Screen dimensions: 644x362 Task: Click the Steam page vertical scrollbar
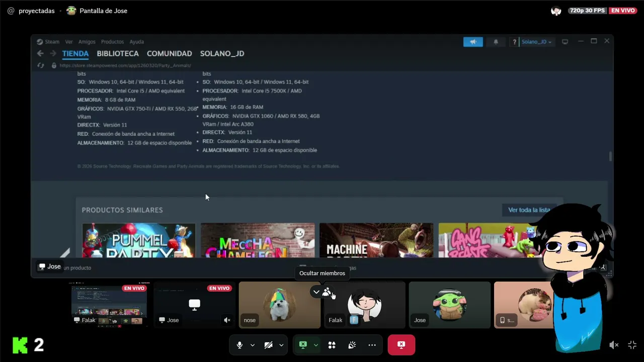point(611,156)
